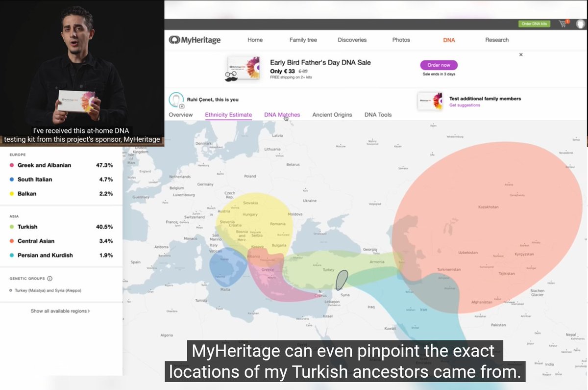Open the Home menu
Image resolution: width=588 pixels, height=390 pixels.
point(255,40)
